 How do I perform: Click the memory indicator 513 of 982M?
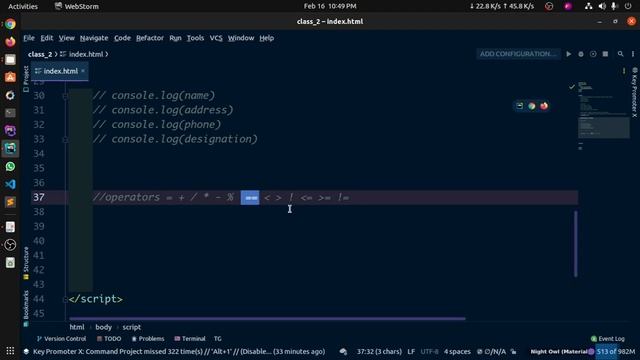[615, 351]
